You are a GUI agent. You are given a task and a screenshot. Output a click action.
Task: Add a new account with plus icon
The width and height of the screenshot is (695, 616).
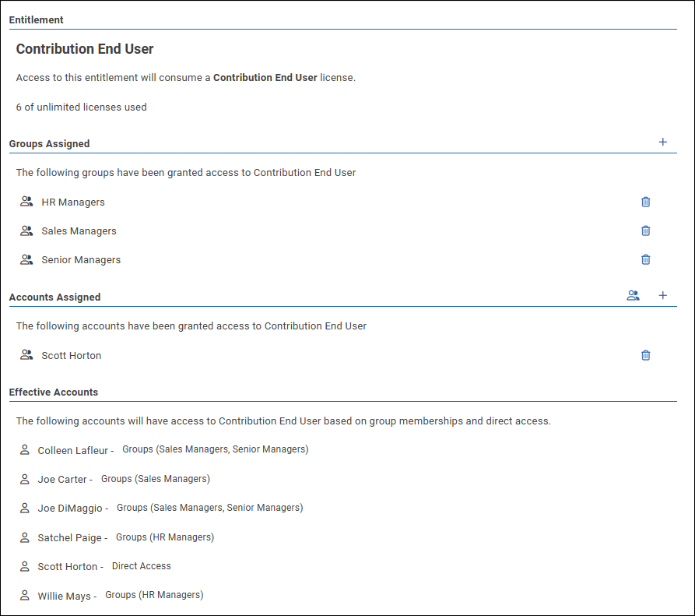coord(663,296)
